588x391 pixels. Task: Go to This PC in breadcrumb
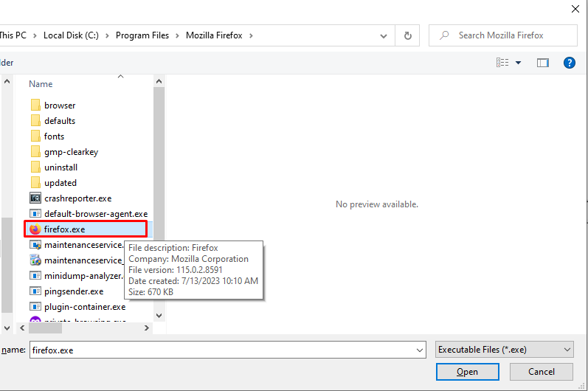pos(13,35)
